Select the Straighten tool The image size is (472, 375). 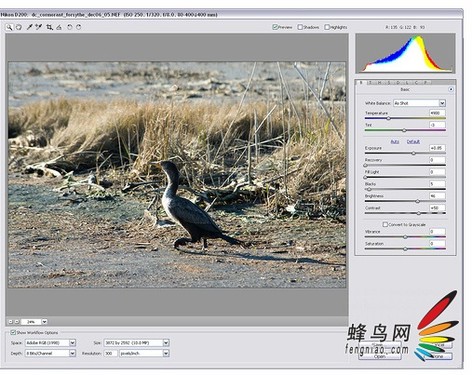tap(59, 27)
